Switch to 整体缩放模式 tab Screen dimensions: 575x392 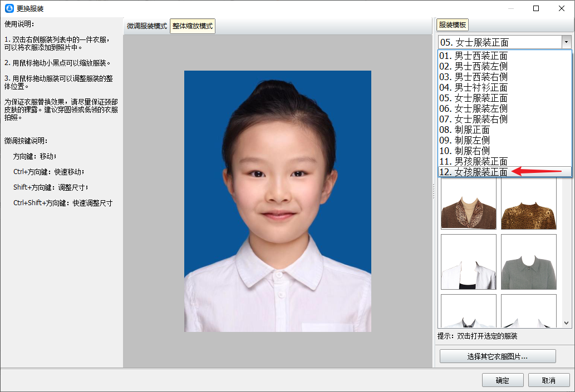coord(192,26)
